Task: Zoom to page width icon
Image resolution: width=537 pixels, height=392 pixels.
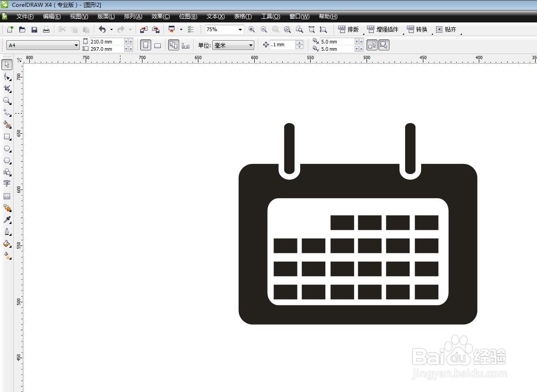Action: pyautogui.click(x=311, y=29)
